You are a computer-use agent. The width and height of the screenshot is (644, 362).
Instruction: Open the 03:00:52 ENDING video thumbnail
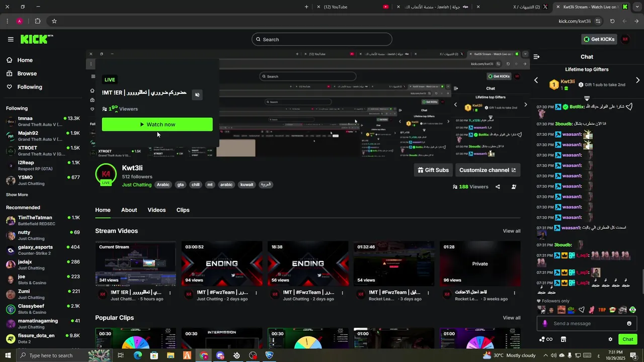pyautogui.click(x=222, y=263)
